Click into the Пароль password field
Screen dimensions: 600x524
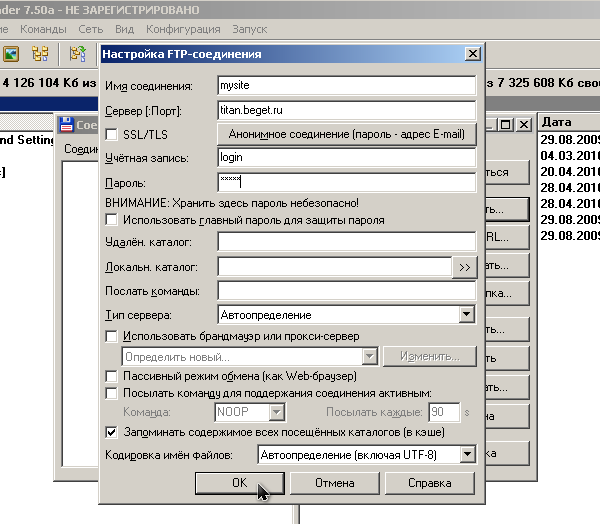(346, 182)
